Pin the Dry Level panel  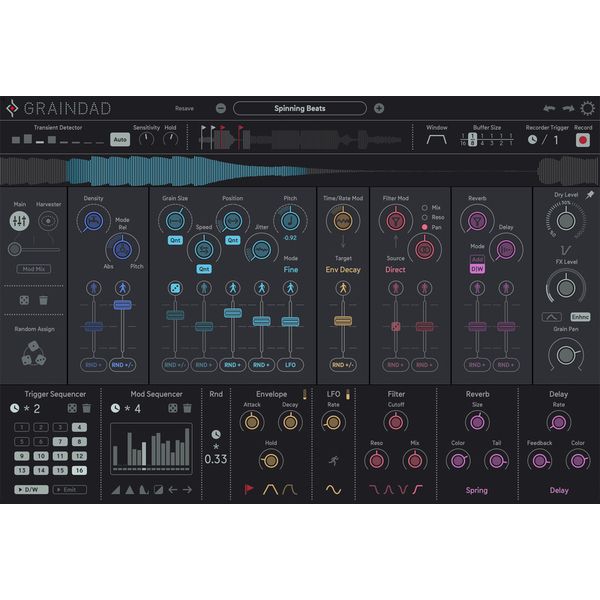pos(590,195)
